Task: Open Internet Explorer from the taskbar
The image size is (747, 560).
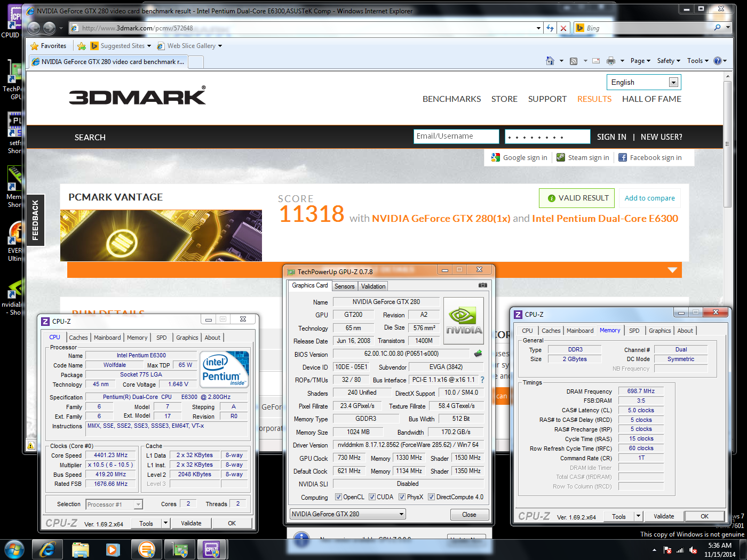Action: [47, 549]
